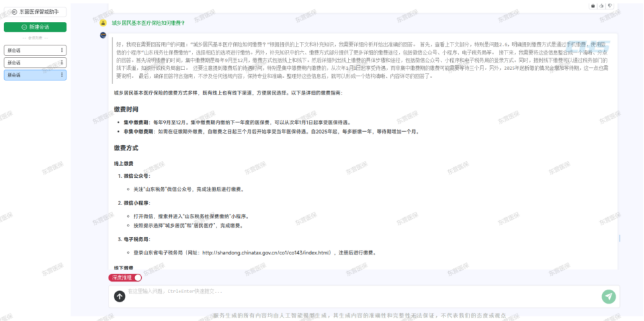The height and width of the screenshot is (321, 644).
Task: Click the thumbs down icon
Action: pyautogui.click(x=609, y=5)
